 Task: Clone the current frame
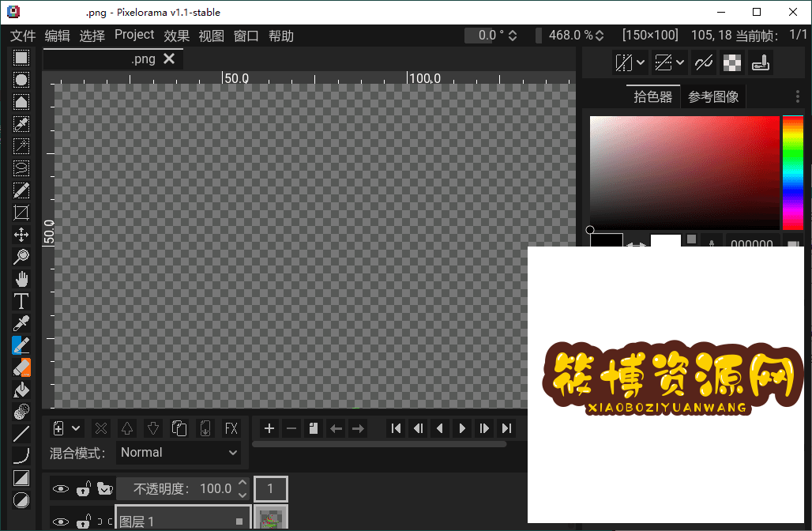[314, 428]
